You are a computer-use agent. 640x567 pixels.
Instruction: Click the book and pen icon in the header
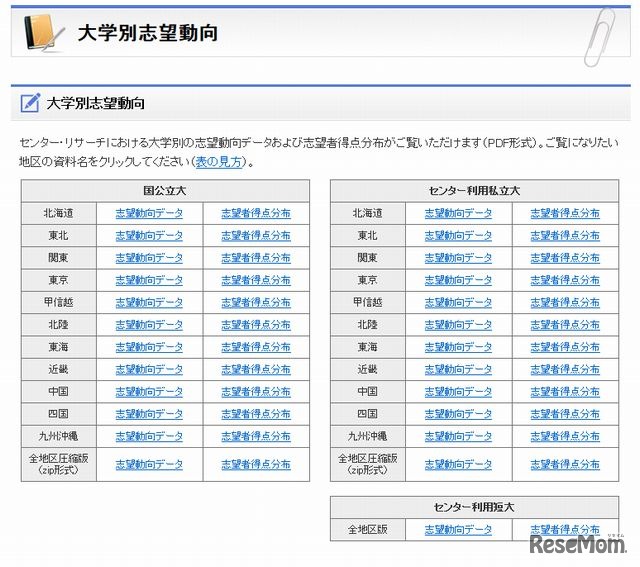click(44, 34)
